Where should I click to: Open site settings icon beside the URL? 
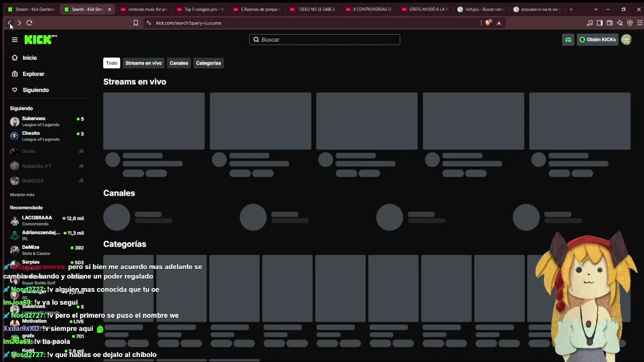pos(148,23)
